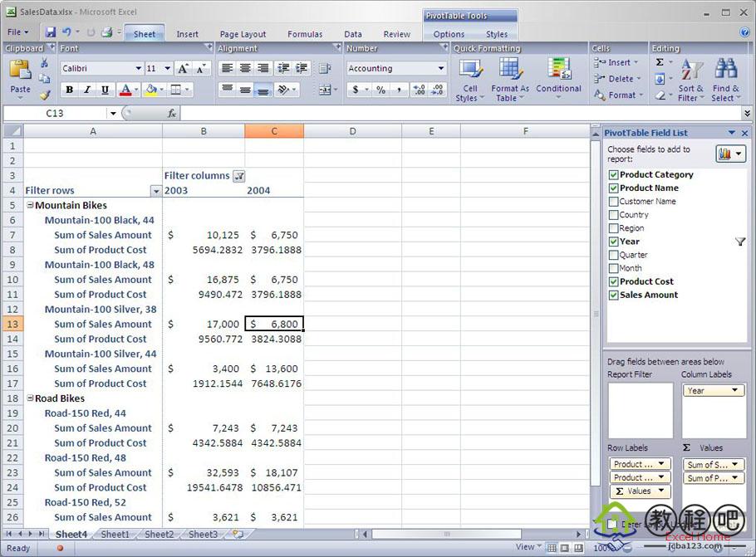The height and width of the screenshot is (557, 756).
Task: Switch to the Formulas tab
Action: [305, 34]
